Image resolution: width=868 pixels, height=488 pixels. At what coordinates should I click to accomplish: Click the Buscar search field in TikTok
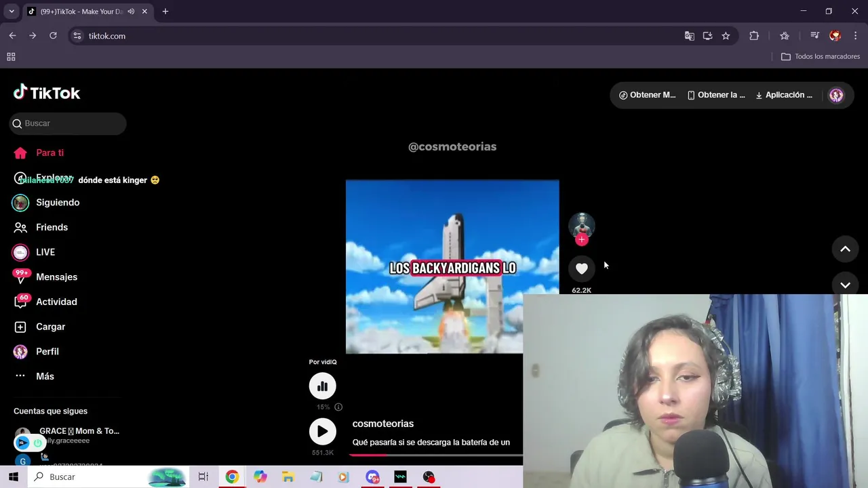point(68,123)
